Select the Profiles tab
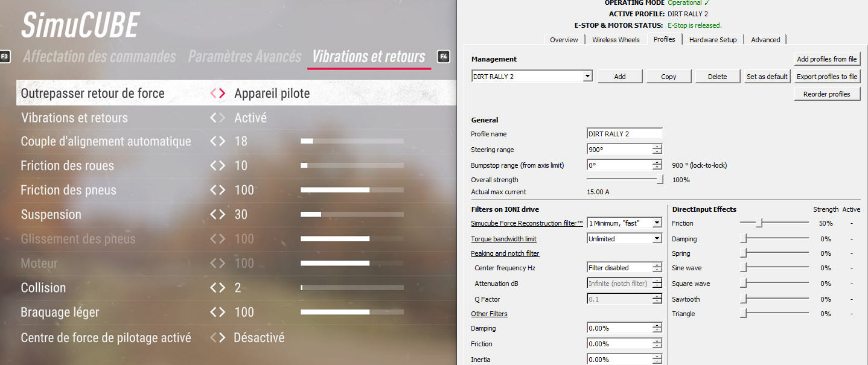The width and height of the screenshot is (868, 365). tap(664, 39)
